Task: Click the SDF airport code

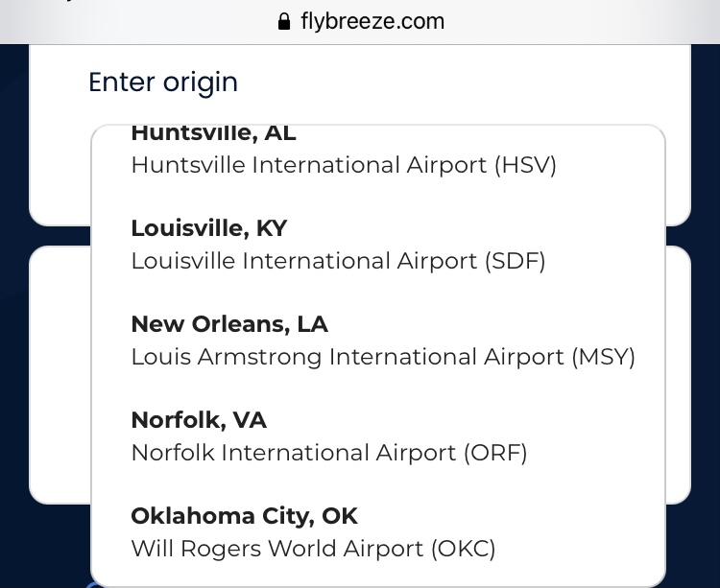Action: click(515, 261)
